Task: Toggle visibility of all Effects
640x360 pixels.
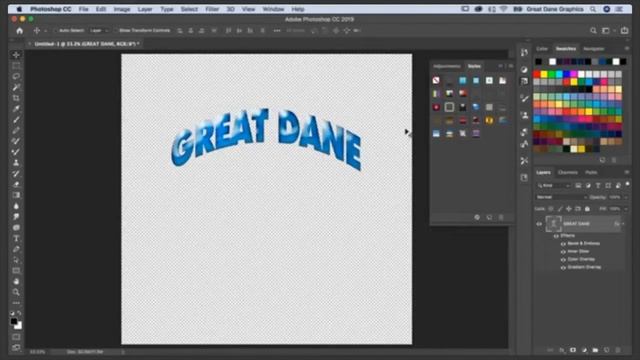Action: [556, 236]
